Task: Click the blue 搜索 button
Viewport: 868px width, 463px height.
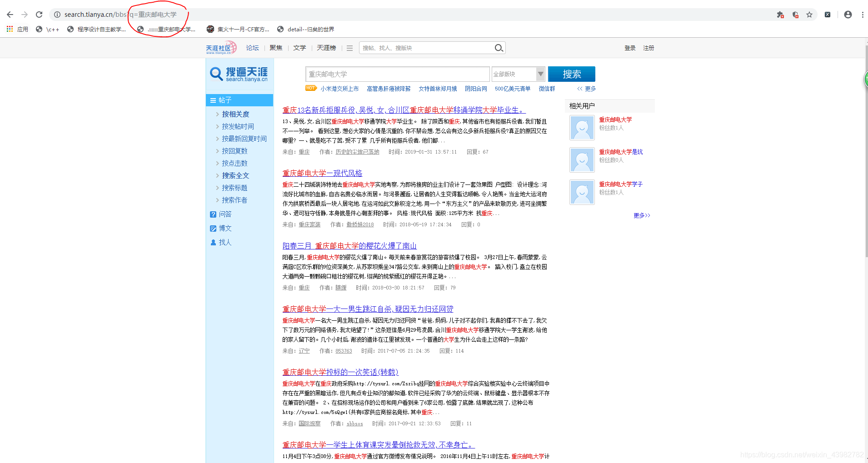Action: click(x=571, y=74)
